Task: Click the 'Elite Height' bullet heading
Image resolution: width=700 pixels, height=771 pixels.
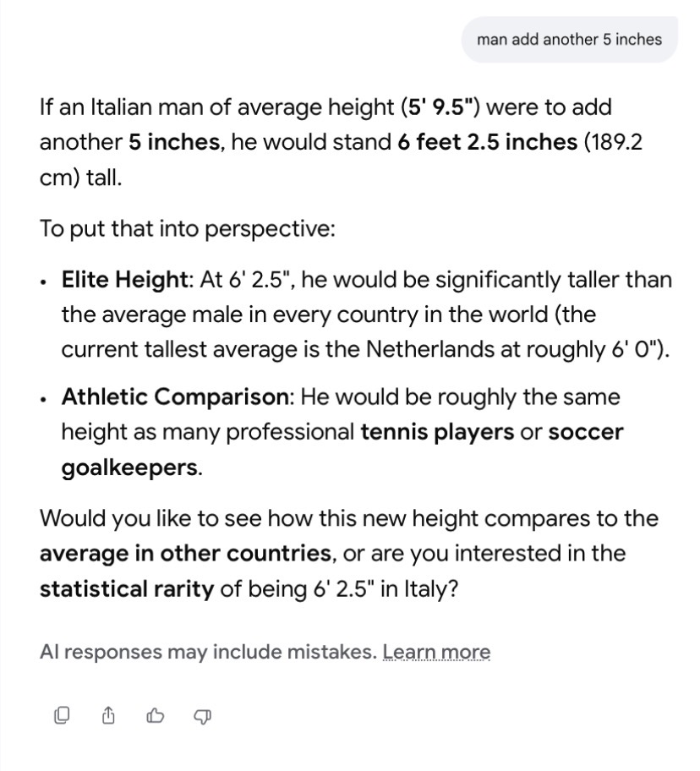Action: pyautogui.click(x=124, y=280)
